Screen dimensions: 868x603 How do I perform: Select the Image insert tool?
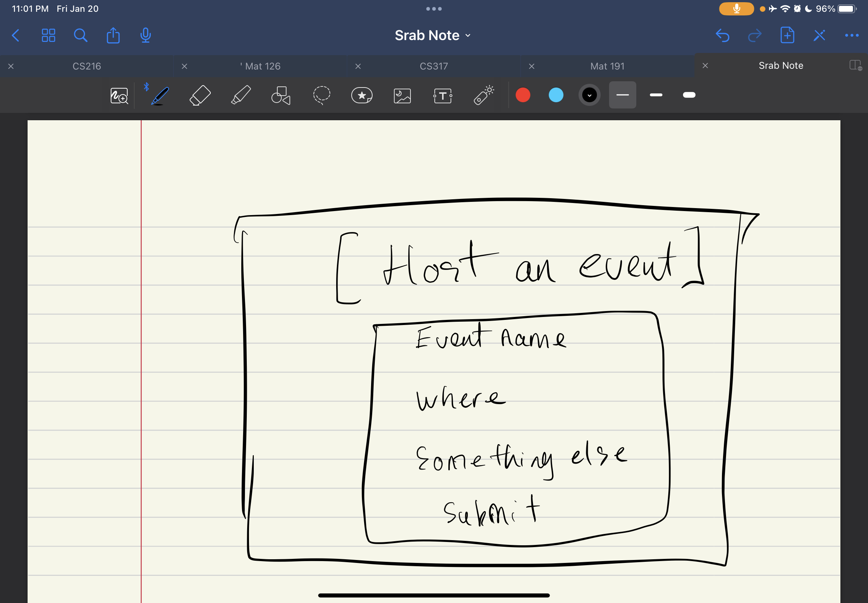click(x=402, y=96)
